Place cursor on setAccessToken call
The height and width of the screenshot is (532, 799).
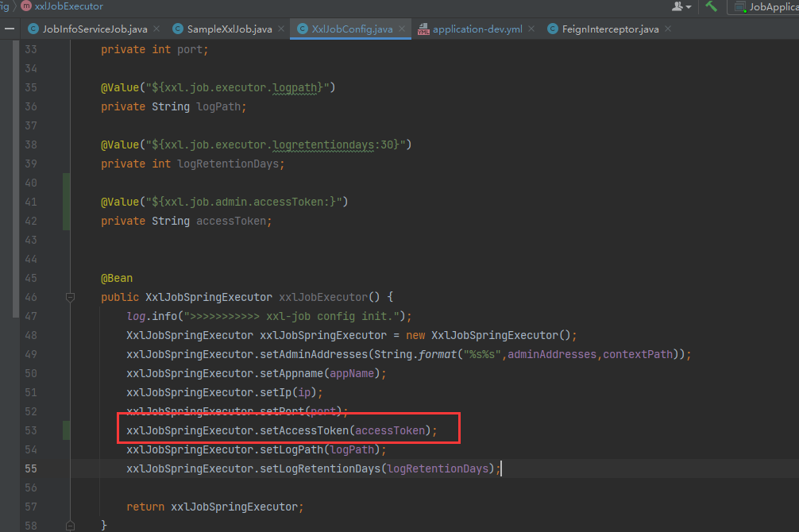(304, 430)
